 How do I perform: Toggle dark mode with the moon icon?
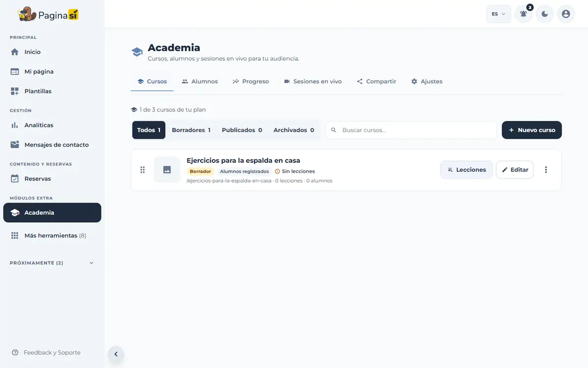pos(545,14)
